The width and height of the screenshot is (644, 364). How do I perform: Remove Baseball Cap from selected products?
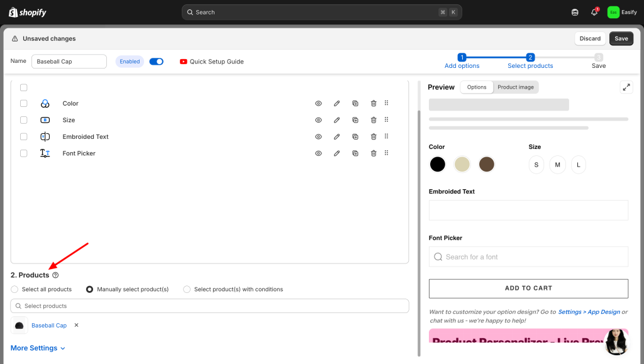tap(77, 325)
